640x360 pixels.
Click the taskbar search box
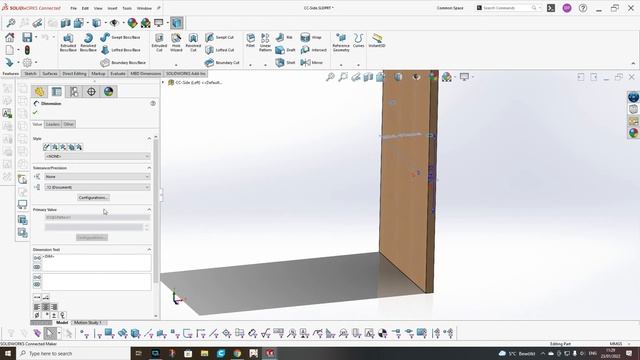tap(73, 353)
